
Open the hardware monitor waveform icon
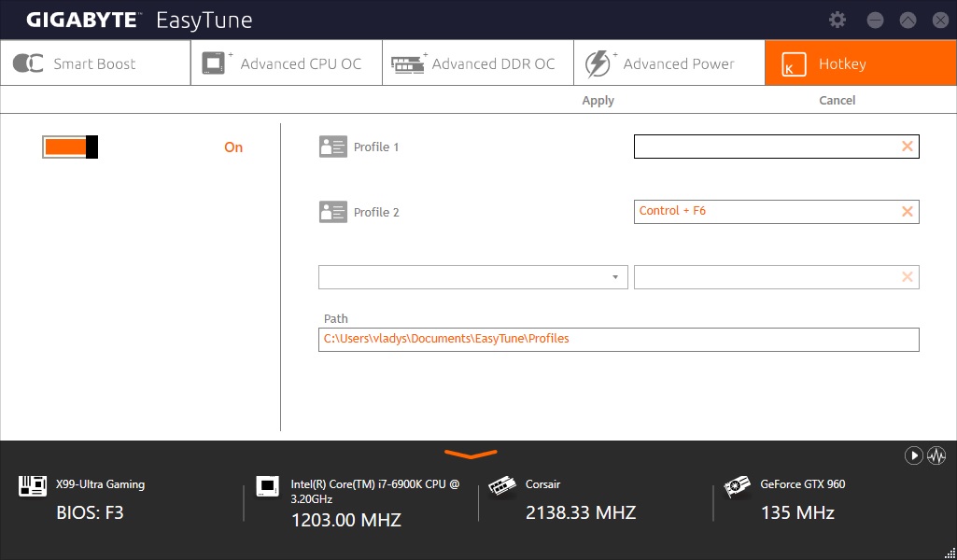click(x=936, y=455)
